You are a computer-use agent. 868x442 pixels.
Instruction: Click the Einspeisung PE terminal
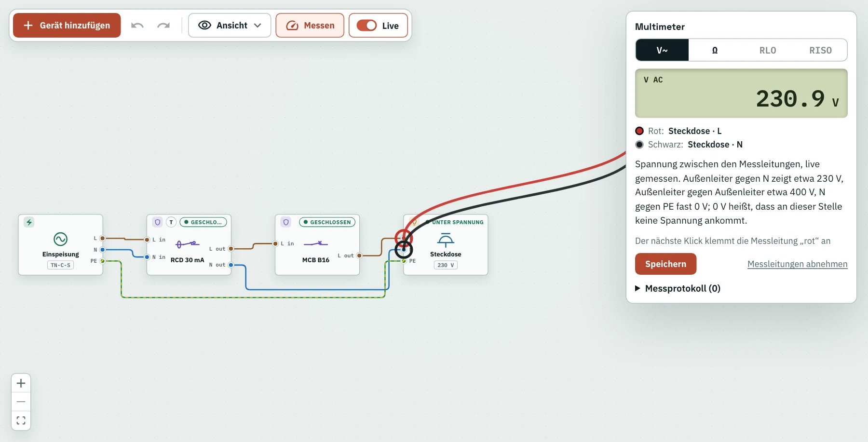point(103,261)
